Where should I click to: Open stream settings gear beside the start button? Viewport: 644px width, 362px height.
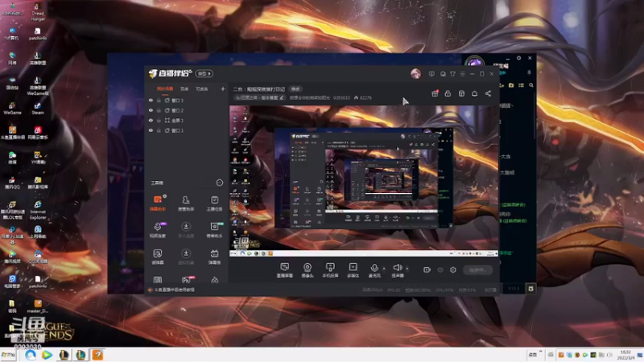453,269
